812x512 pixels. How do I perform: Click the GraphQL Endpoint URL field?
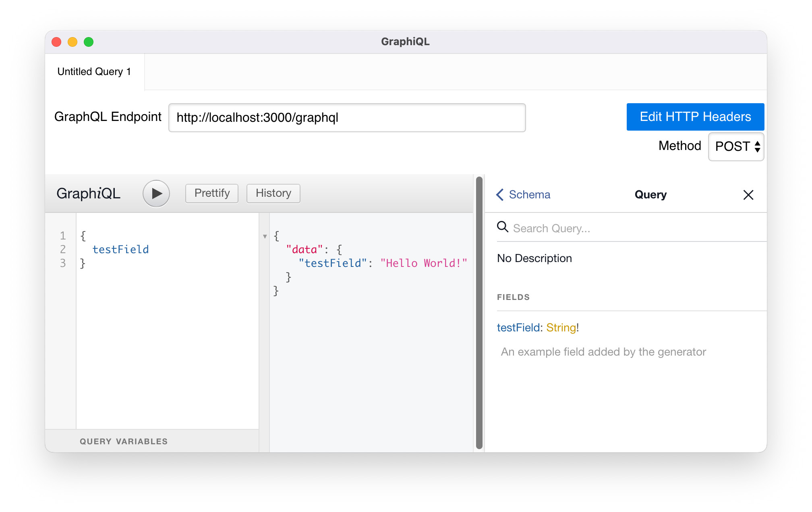[x=347, y=118]
